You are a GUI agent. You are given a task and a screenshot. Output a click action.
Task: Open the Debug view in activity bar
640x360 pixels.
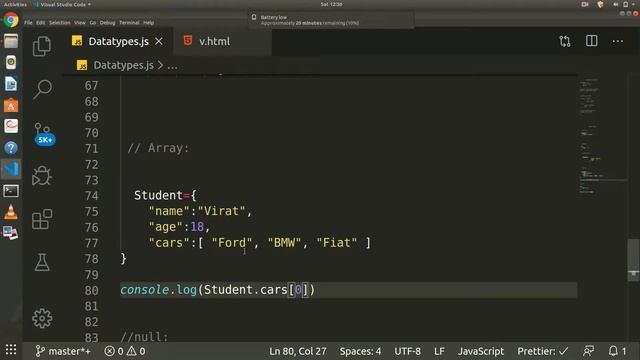tap(42, 176)
